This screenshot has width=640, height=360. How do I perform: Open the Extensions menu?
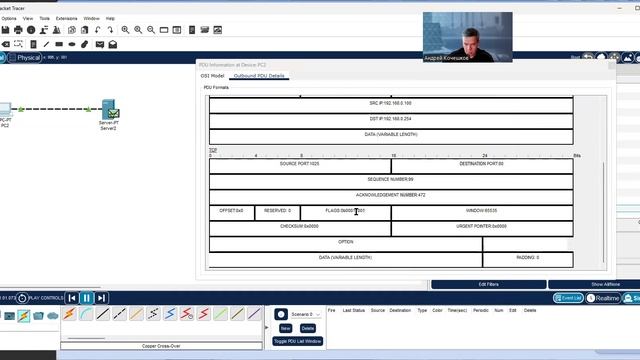coord(67,18)
